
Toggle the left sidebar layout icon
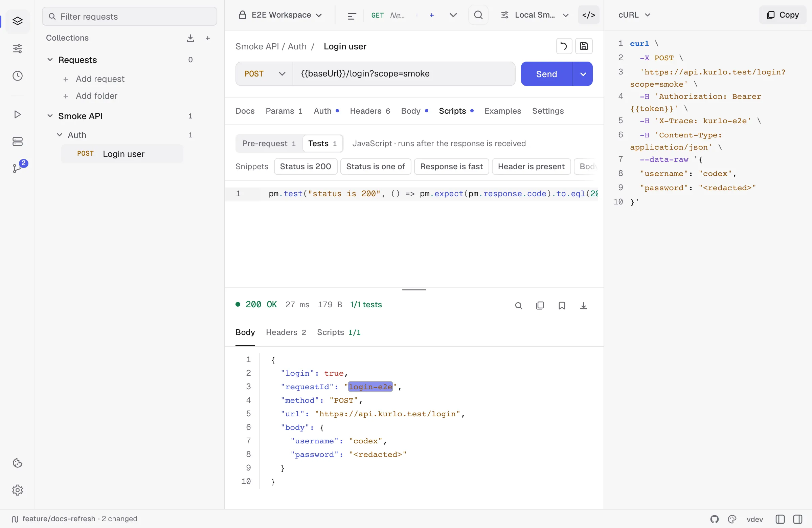[x=780, y=519]
